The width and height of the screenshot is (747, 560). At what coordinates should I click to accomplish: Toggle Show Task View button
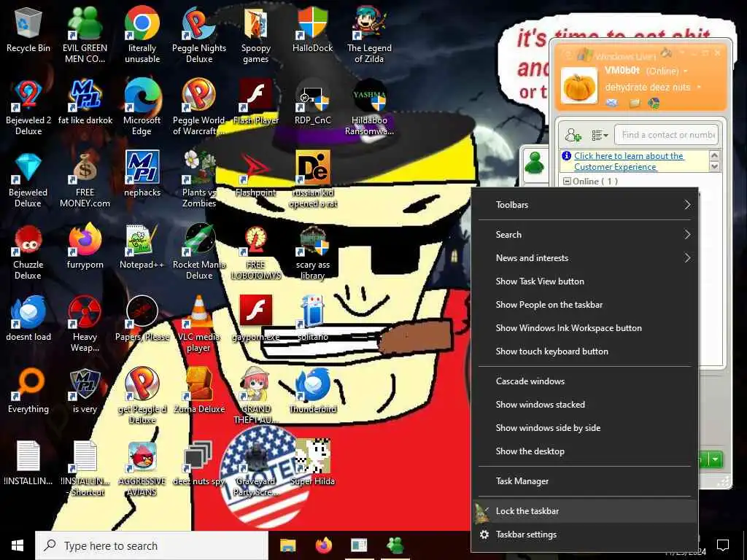584,281
